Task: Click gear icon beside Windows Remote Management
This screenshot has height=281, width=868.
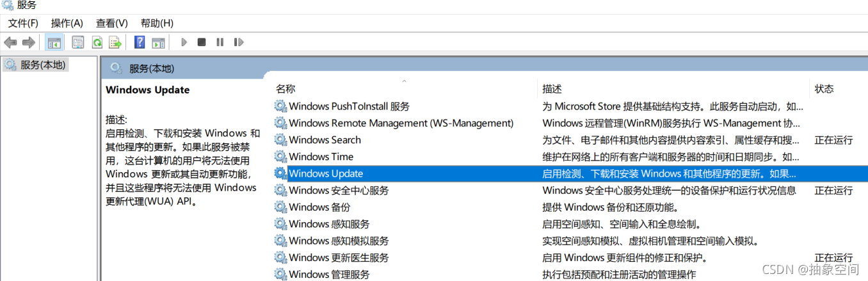Action: coord(280,123)
